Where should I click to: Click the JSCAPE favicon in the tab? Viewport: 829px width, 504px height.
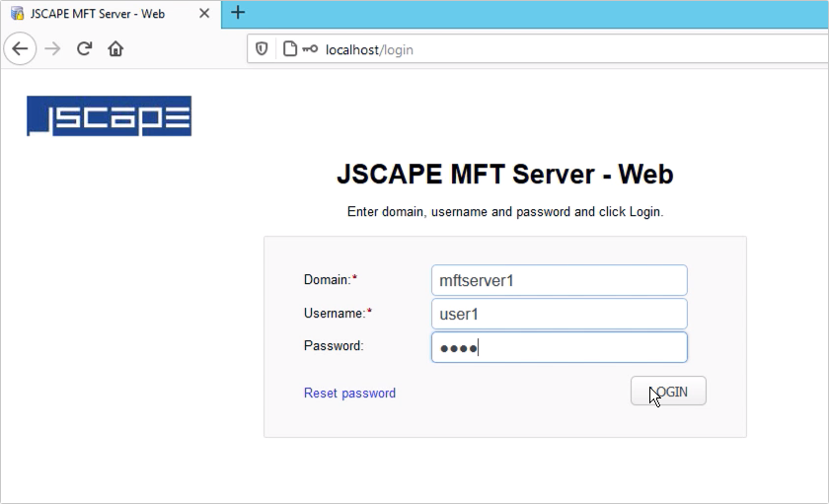click(x=17, y=14)
